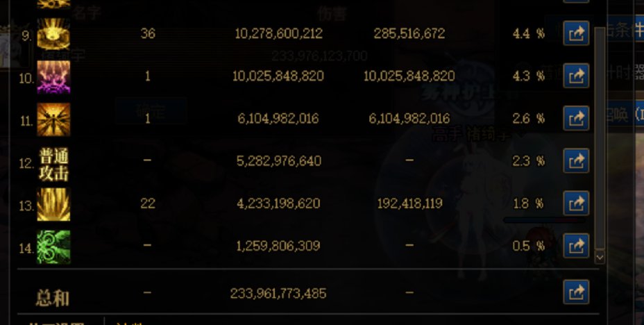Share the row 13 skill with 22 hits
This screenshot has width=644, height=325.
(x=576, y=203)
